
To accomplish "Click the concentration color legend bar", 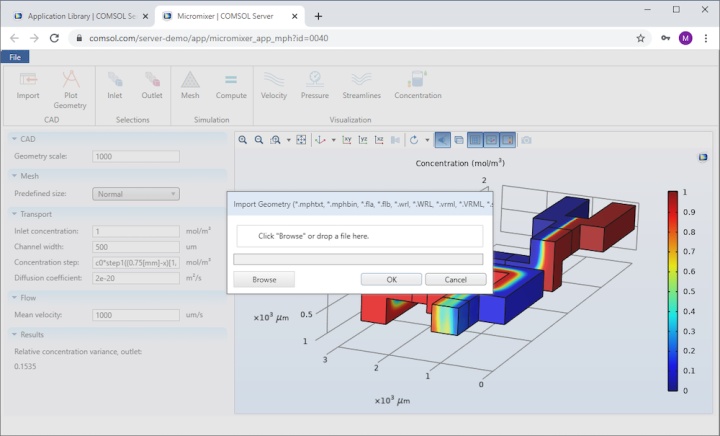I will point(673,291).
